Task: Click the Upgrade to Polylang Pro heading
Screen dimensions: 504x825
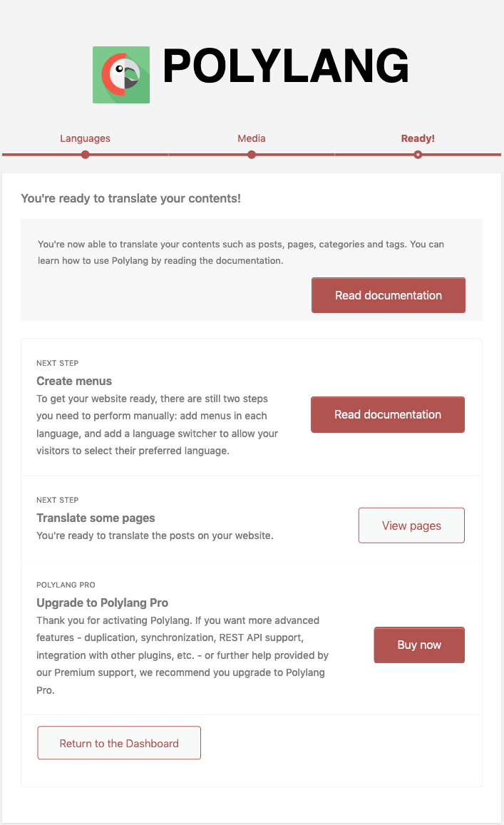Action: (102, 603)
